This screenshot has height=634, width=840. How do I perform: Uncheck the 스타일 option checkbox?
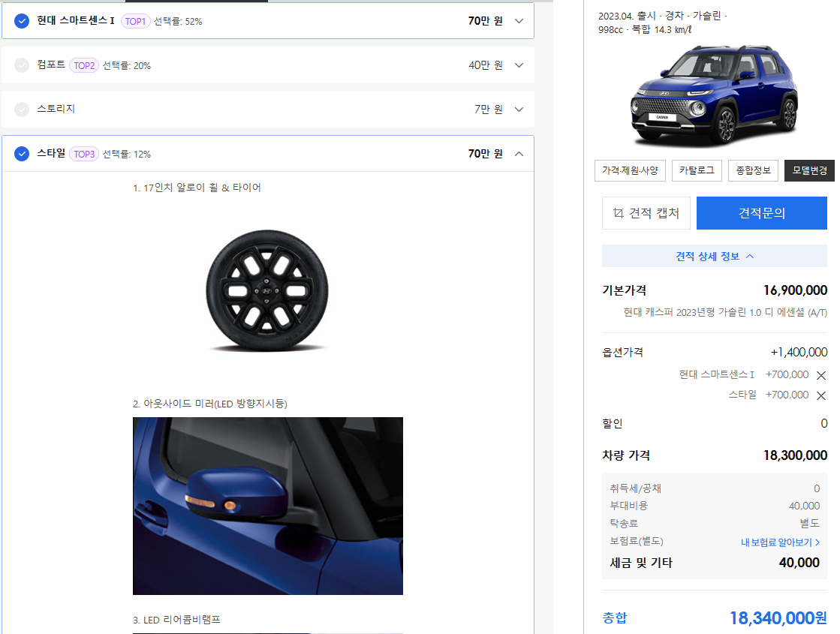click(x=22, y=154)
